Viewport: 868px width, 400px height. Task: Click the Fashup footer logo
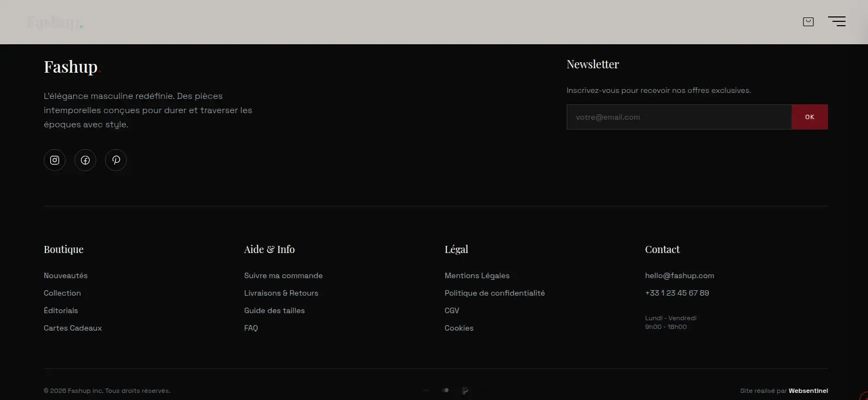coord(71,67)
